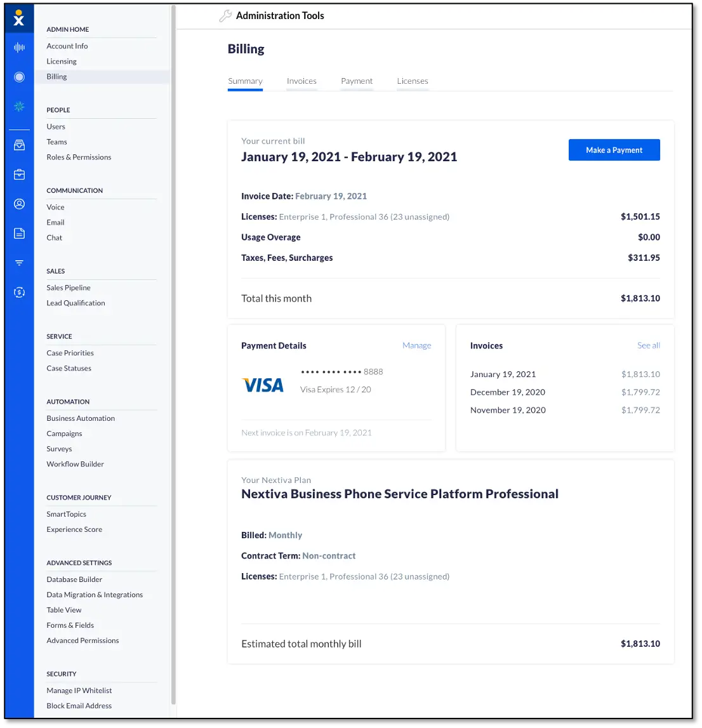The height and width of the screenshot is (728, 702).
Task: Click the Invoice Date February 19, 2021
Action: (x=331, y=196)
